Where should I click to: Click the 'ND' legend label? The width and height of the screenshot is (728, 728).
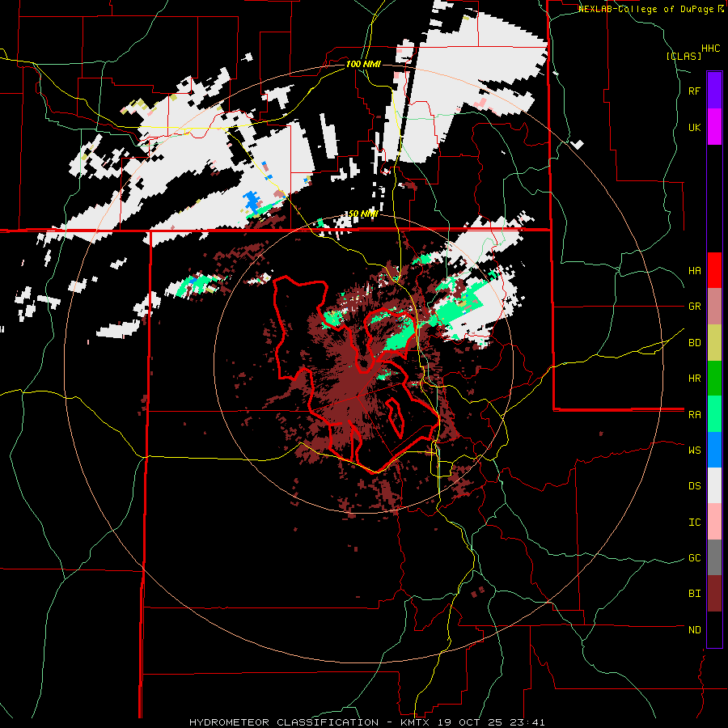[694, 630]
